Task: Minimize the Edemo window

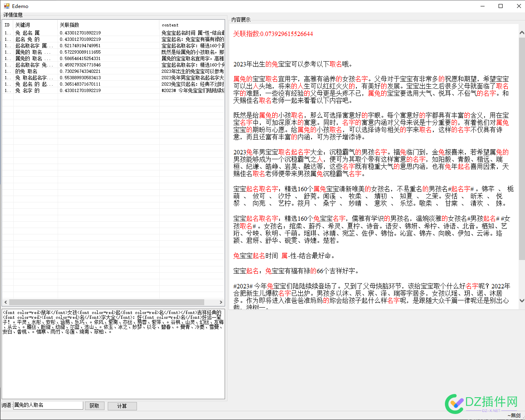Action: point(482,6)
